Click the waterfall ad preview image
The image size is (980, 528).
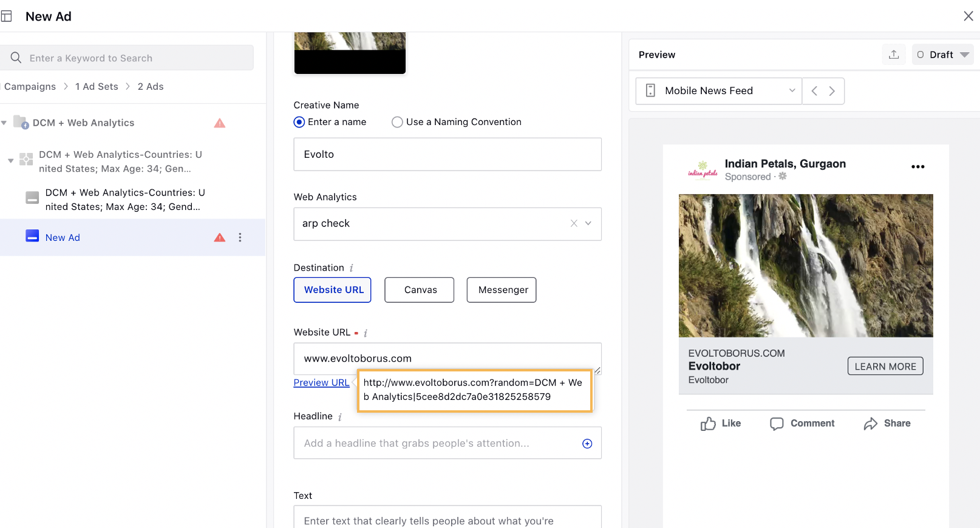[806, 266]
